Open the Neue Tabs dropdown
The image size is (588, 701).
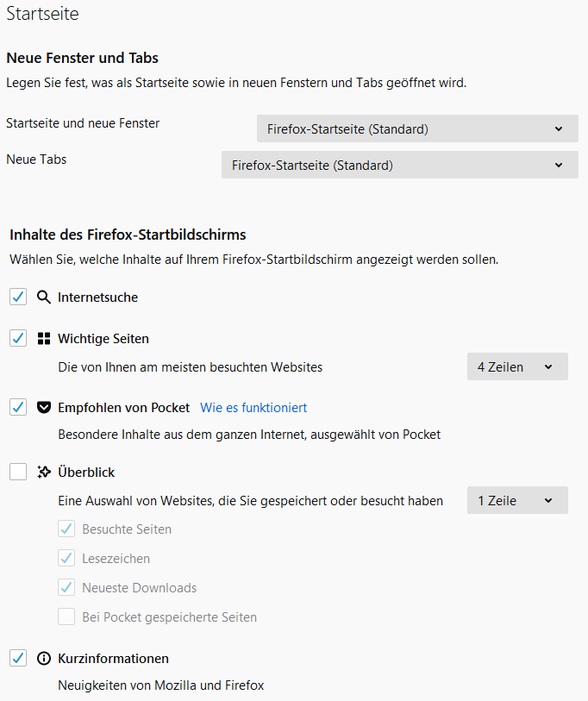(x=399, y=165)
